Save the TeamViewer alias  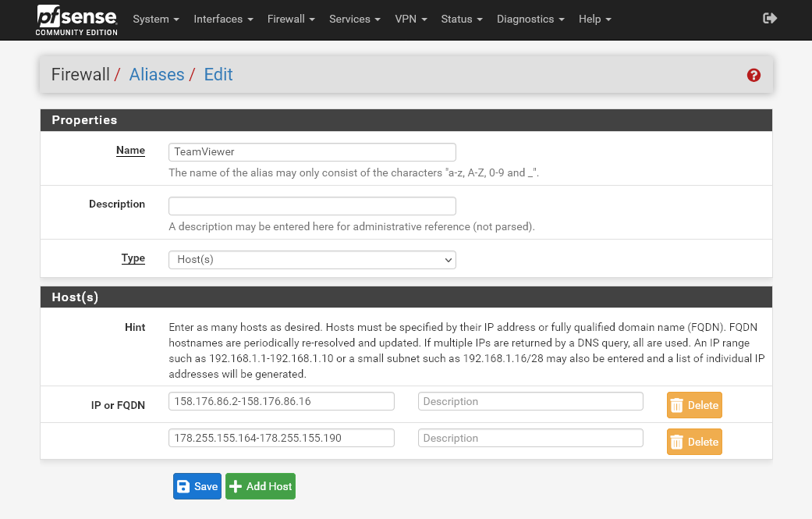tap(197, 486)
